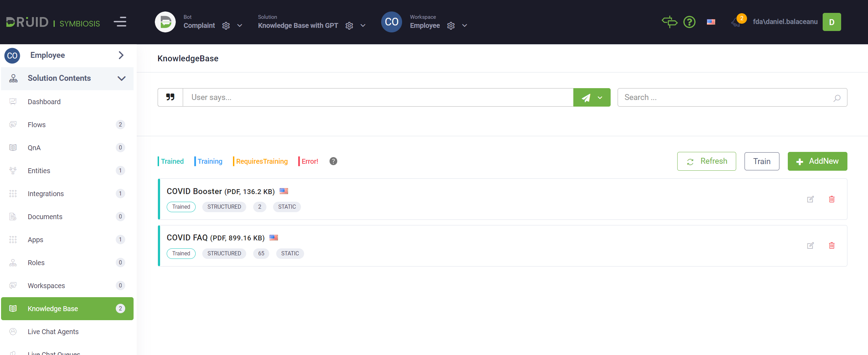
Task: Click the AddNew button
Action: pyautogui.click(x=817, y=161)
